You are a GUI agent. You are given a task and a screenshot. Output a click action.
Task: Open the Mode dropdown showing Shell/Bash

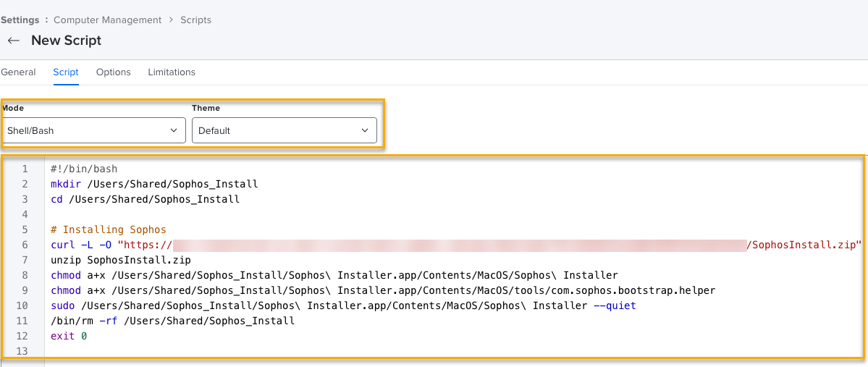93,131
